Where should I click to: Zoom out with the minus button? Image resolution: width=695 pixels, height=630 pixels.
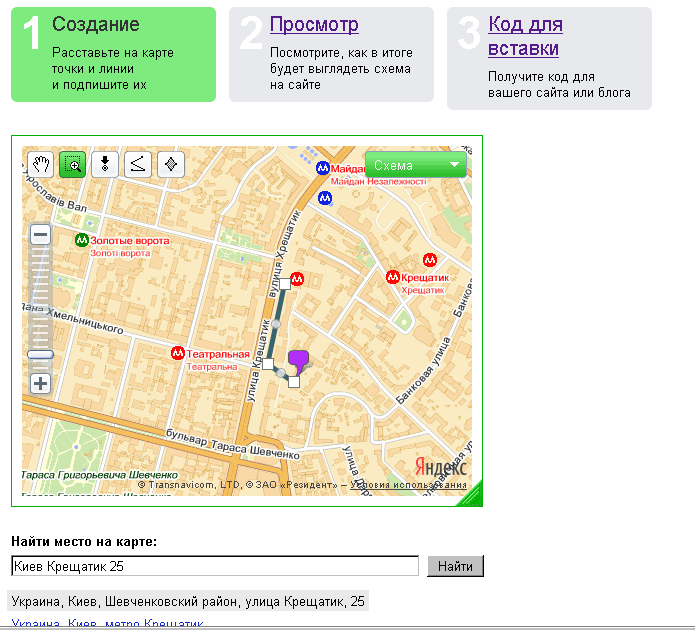pyautogui.click(x=40, y=235)
